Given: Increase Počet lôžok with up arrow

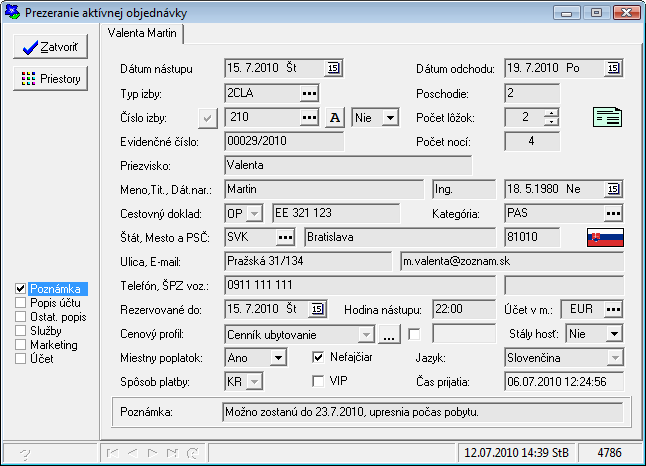Looking at the screenshot, I should 551,113.
